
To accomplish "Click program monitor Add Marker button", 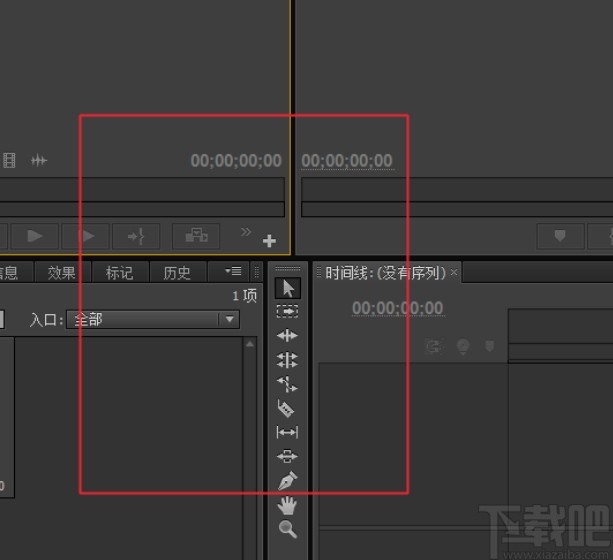I will click(x=560, y=236).
